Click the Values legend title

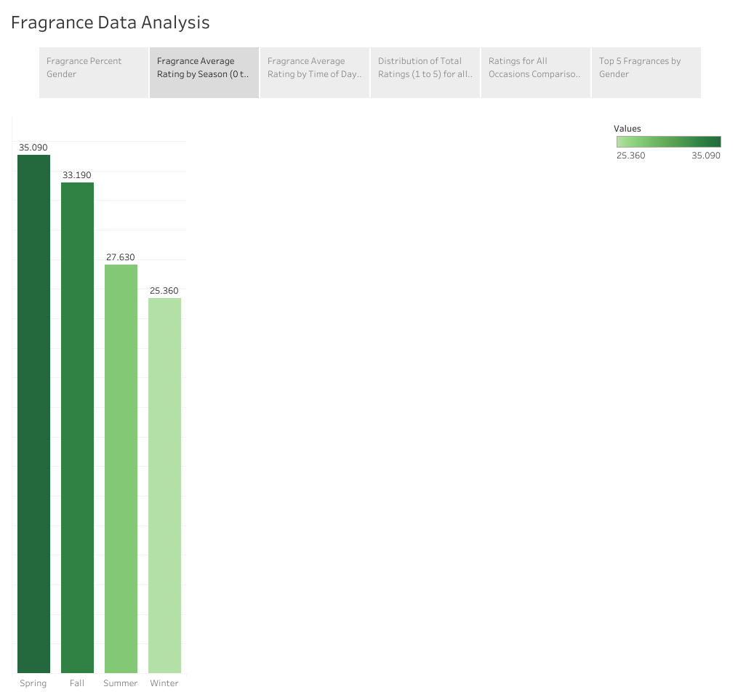click(627, 128)
